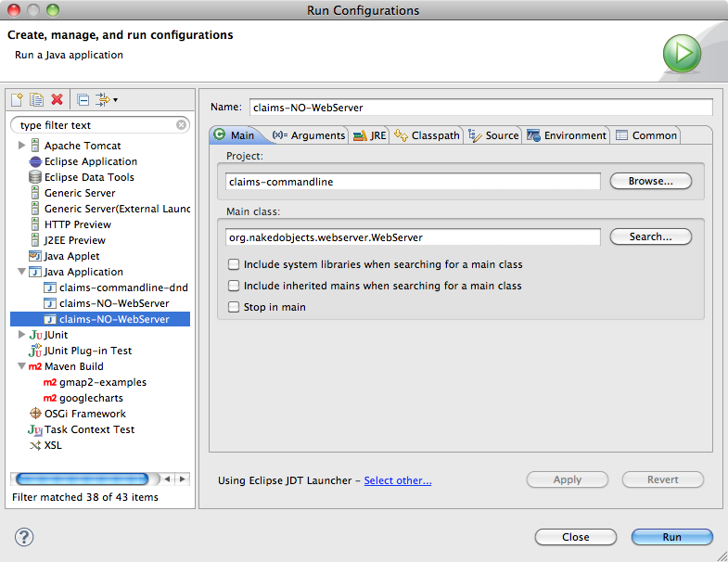Open the filter launch configurations dropdown arrow
This screenshot has width=728, height=562.
coord(115,100)
